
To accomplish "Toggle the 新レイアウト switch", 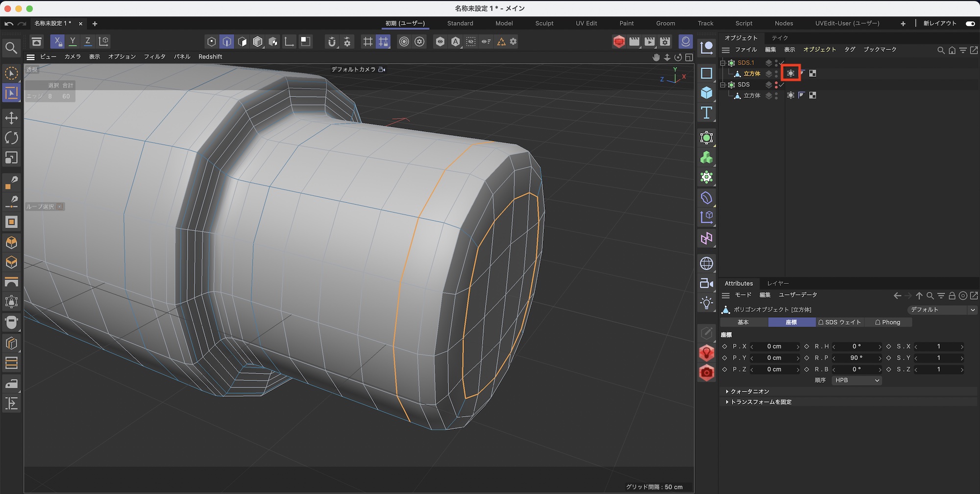I will (x=970, y=24).
